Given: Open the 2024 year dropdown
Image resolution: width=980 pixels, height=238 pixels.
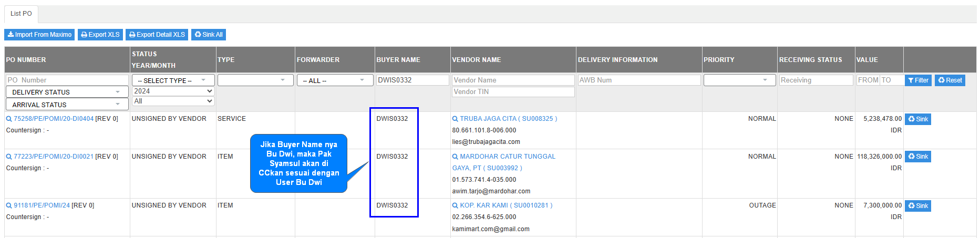Looking at the screenshot, I should coord(173,91).
